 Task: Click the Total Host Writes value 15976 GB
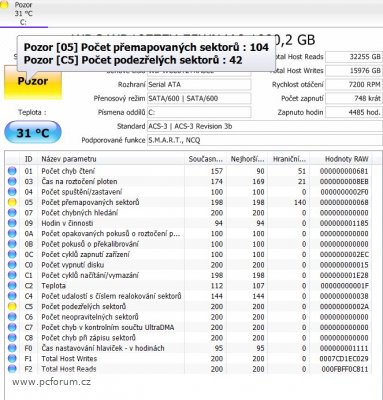point(354,71)
